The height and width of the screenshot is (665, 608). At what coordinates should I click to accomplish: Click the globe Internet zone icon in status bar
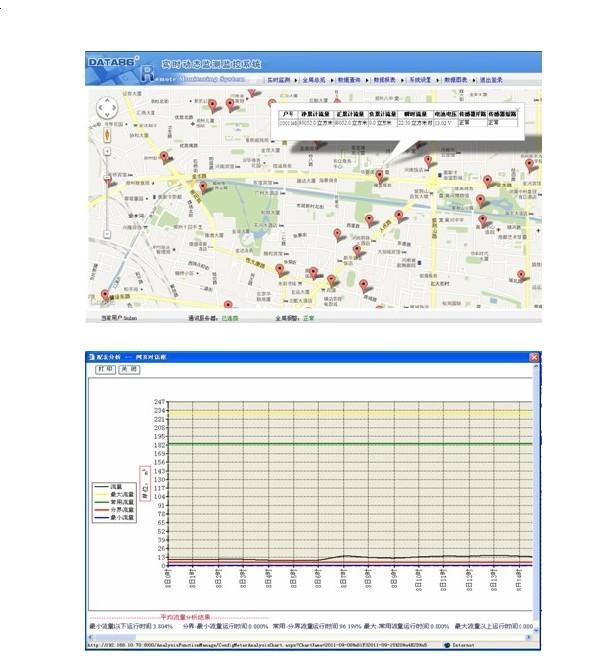pos(448,644)
